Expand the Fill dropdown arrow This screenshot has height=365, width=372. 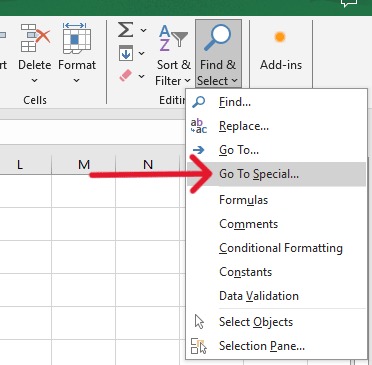point(142,53)
